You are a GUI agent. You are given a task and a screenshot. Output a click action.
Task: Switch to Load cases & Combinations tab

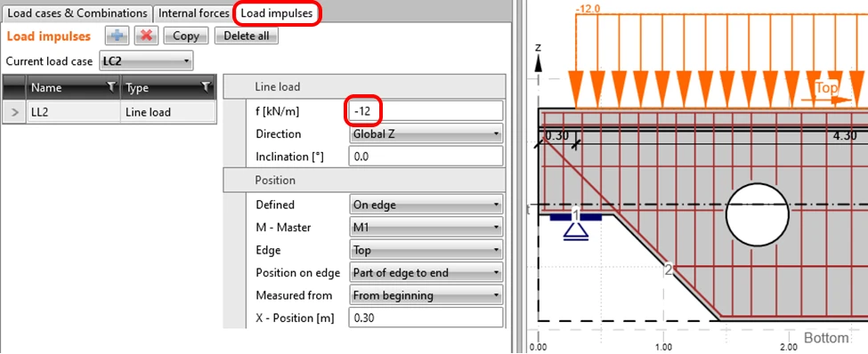pos(77,13)
